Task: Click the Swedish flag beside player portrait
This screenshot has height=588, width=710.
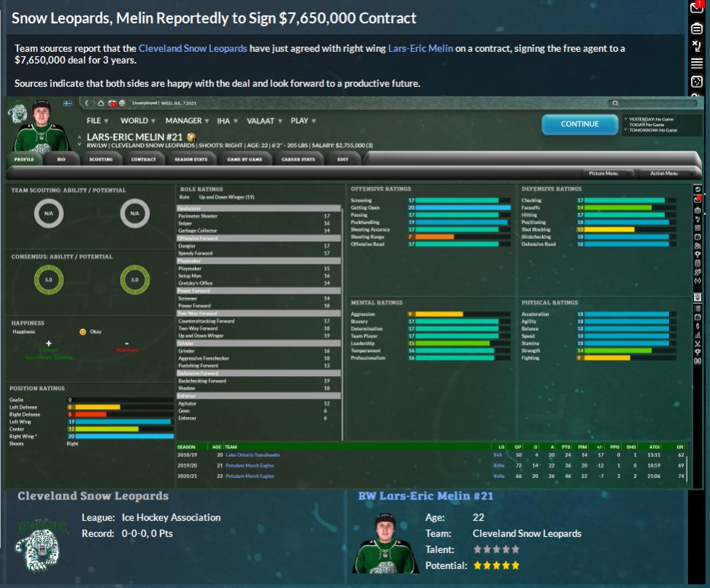Action: (x=67, y=103)
